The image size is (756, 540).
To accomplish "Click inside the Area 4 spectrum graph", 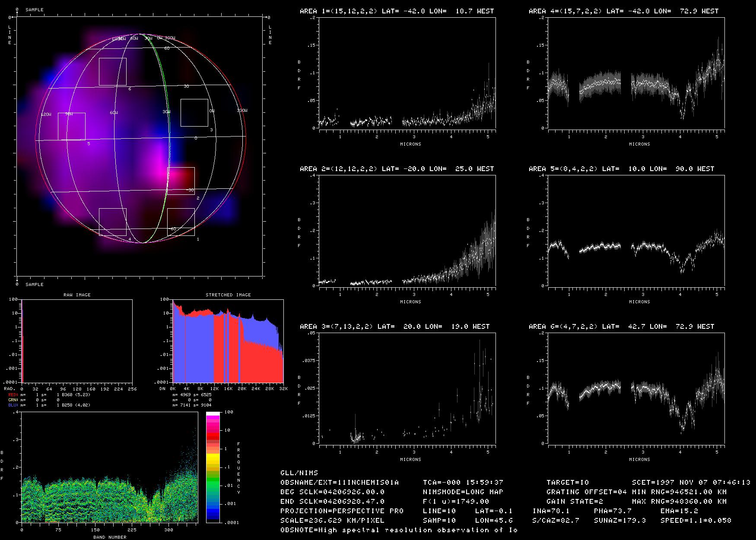I will coord(636,73).
